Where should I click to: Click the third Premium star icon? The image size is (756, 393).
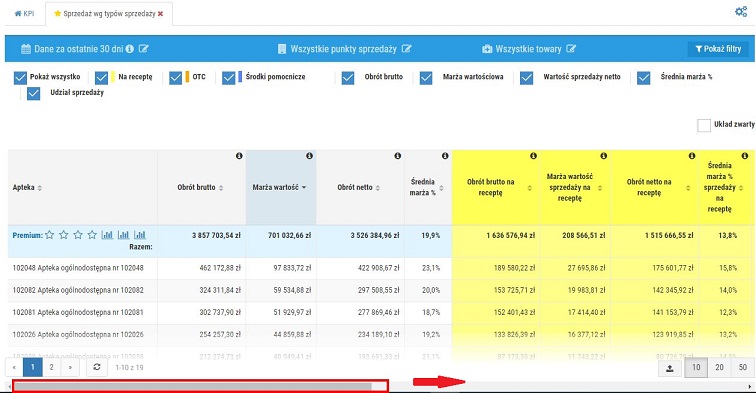(x=78, y=235)
